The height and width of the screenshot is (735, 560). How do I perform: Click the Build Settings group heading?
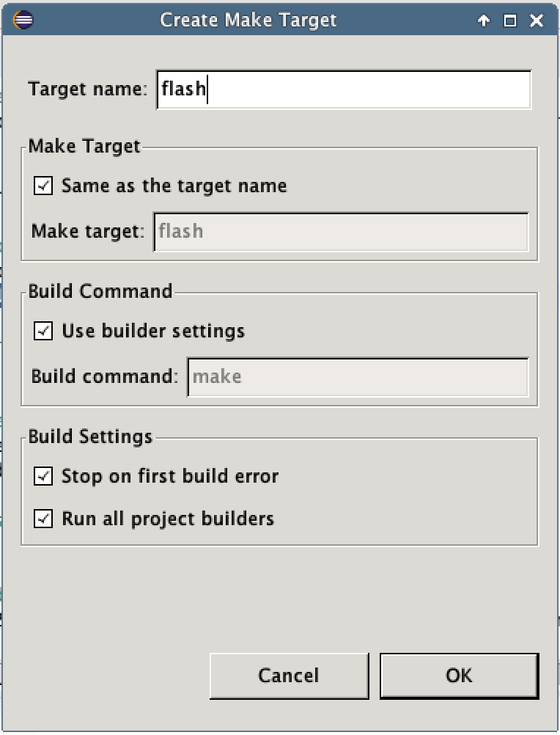pos(91,437)
